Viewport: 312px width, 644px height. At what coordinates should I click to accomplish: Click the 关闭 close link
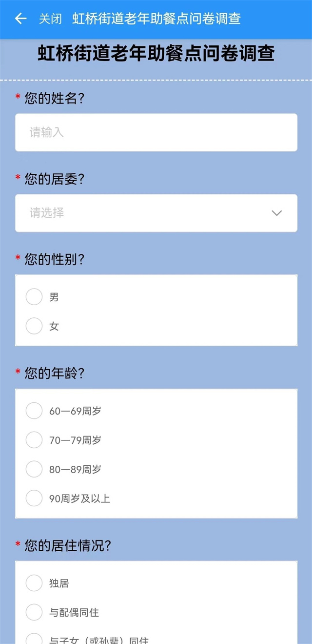point(51,19)
